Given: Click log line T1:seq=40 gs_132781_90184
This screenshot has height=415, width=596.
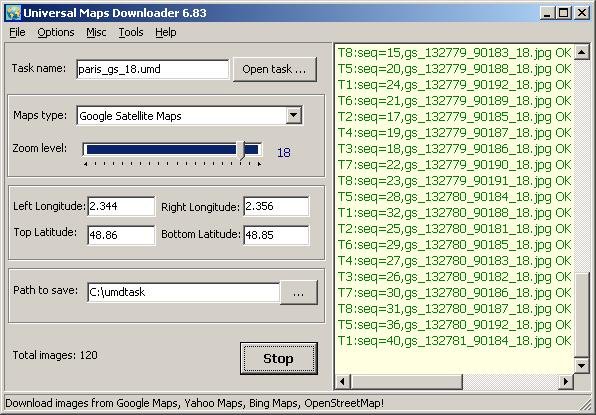Looking at the screenshot, I should (x=454, y=341).
